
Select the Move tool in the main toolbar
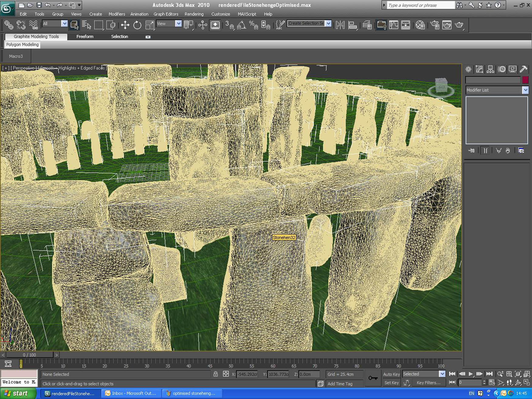125,25
